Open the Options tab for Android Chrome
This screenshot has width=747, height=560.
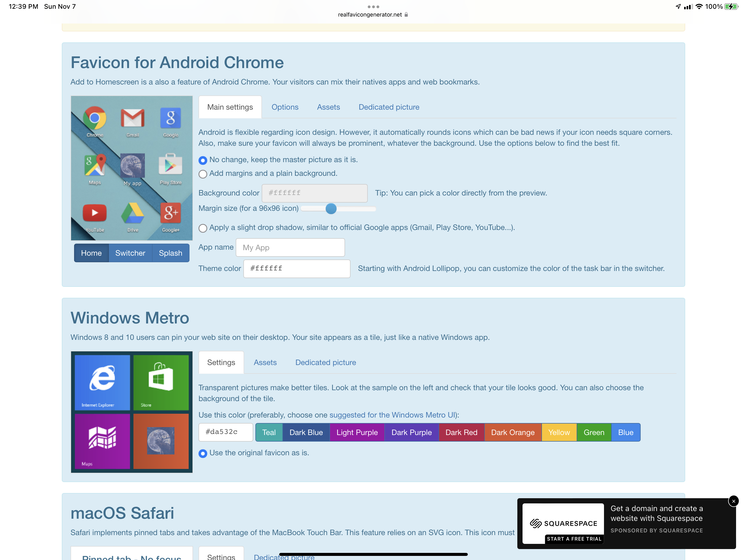pos(285,107)
